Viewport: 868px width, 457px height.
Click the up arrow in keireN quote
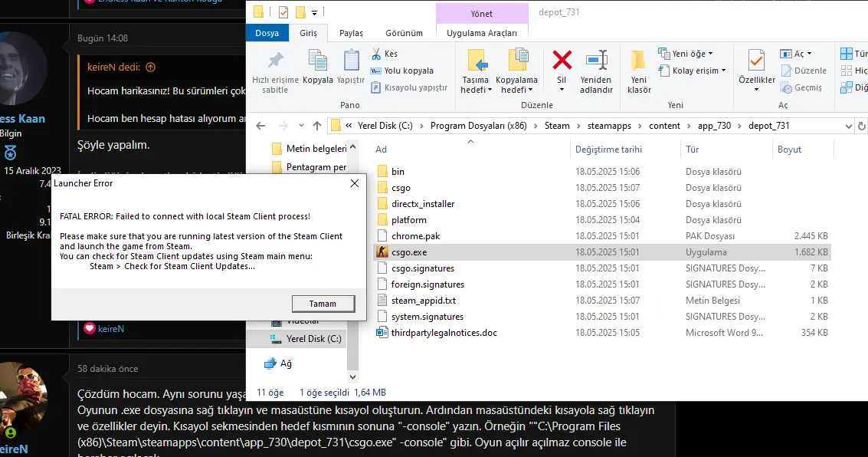tap(151, 67)
